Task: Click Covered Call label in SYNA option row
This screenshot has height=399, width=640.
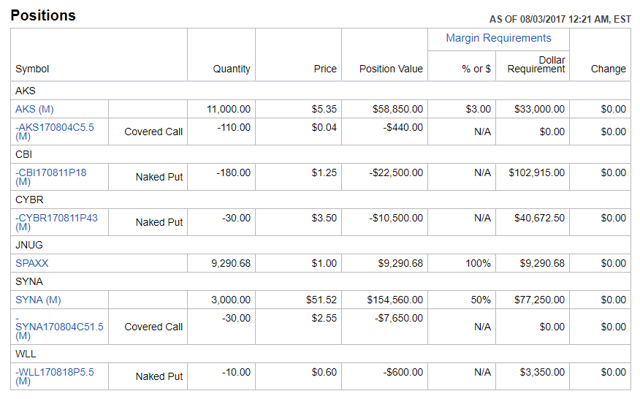Action: [x=153, y=327]
